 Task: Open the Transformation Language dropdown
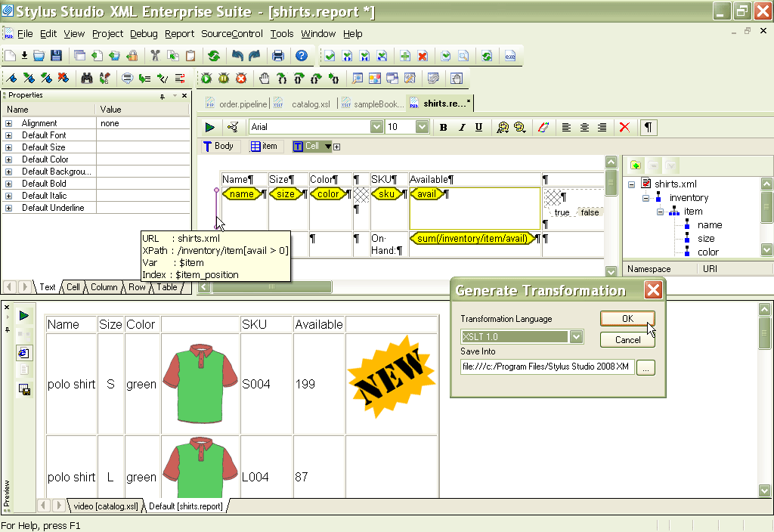tap(577, 336)
